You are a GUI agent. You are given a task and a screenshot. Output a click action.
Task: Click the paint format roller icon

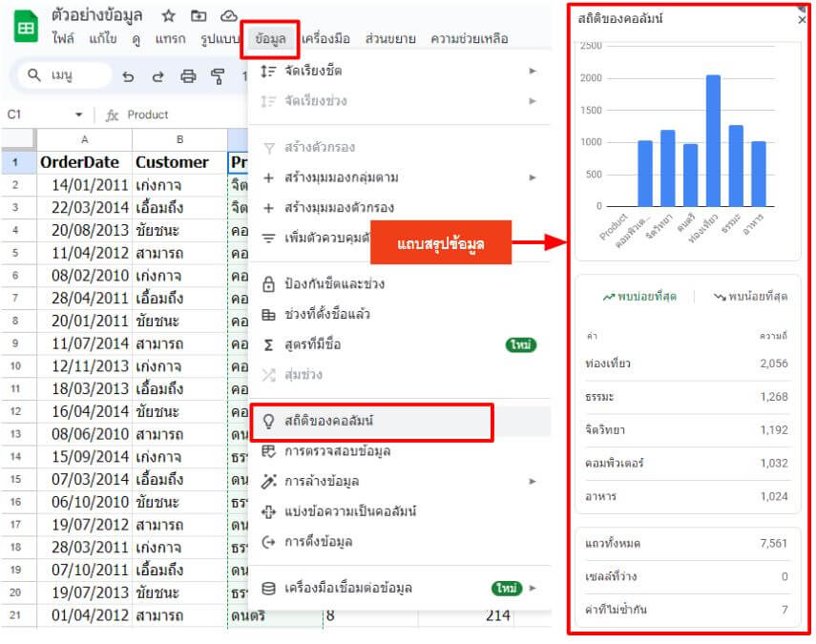tap(218, 77)
